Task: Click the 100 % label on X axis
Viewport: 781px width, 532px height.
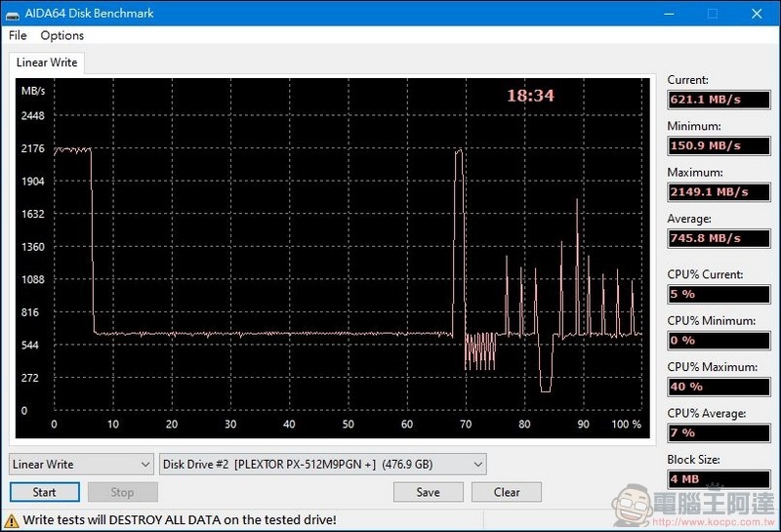Action: coord(626,425)
